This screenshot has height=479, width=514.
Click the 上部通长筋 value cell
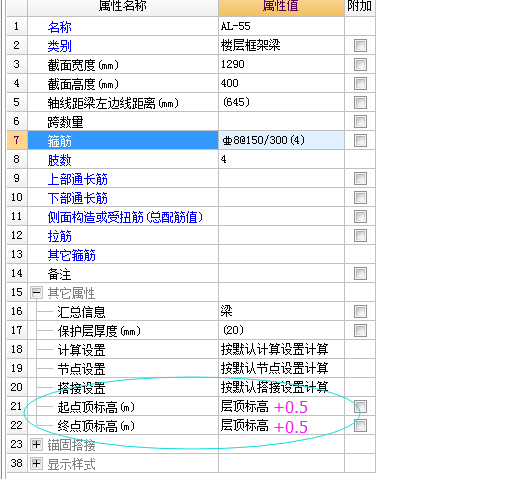(x=281, y=178)
